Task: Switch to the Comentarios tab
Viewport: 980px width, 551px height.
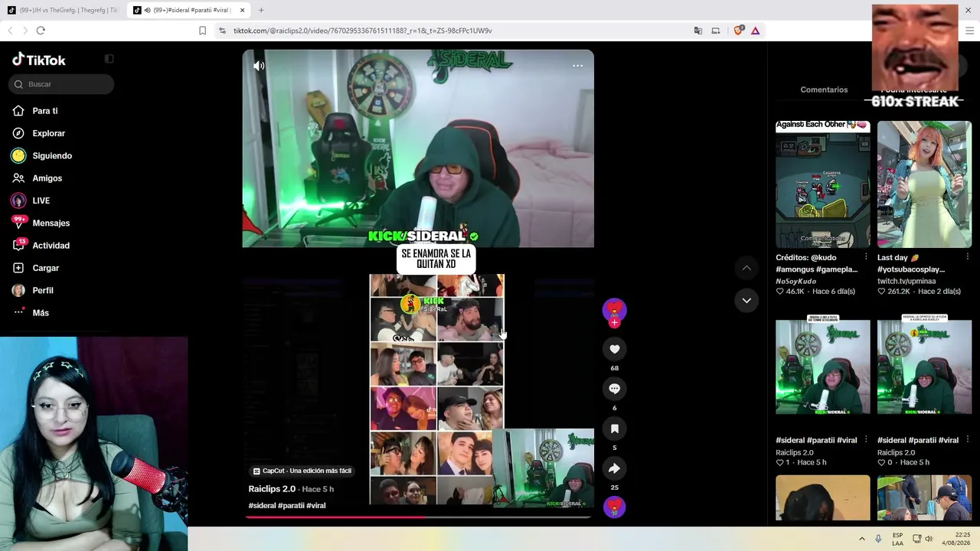Action: (824, 90)
